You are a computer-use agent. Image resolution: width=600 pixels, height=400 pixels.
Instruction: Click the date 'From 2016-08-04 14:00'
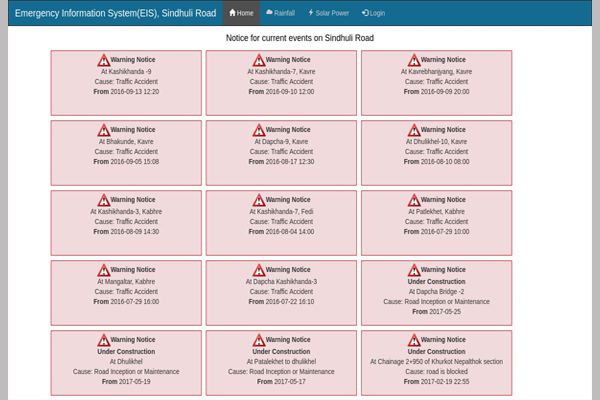(x=281, y=232)
